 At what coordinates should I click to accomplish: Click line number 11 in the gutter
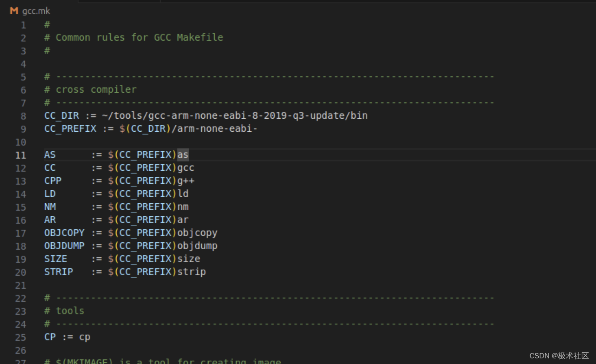tap(20, 155)
